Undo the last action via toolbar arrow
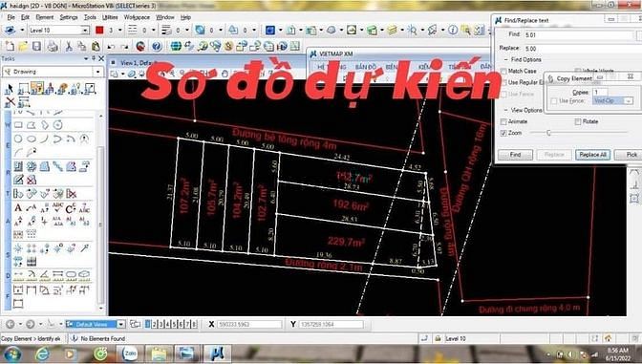This screenshot has height=364, width=642. click(x=111, y=46)
